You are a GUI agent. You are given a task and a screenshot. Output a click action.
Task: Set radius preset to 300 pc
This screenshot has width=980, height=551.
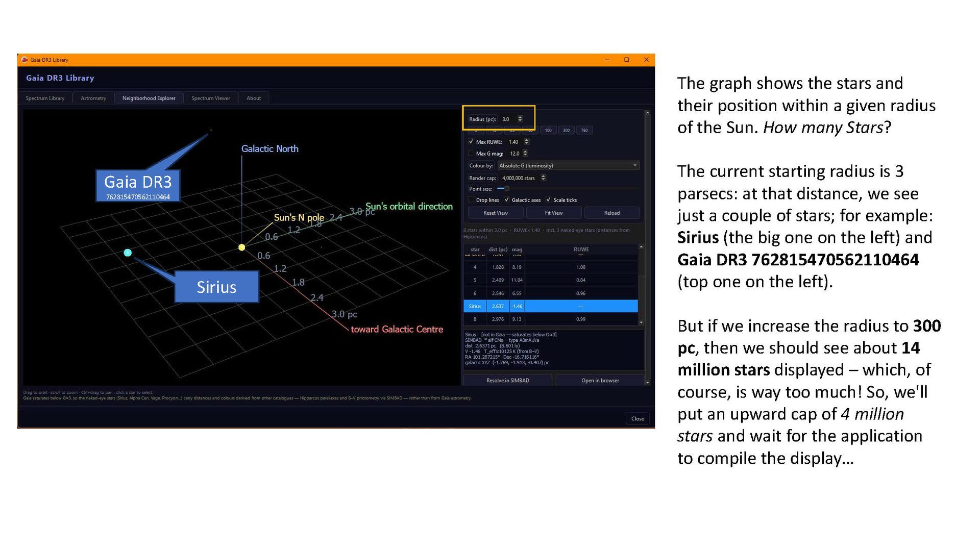click(x=566, y=130)
